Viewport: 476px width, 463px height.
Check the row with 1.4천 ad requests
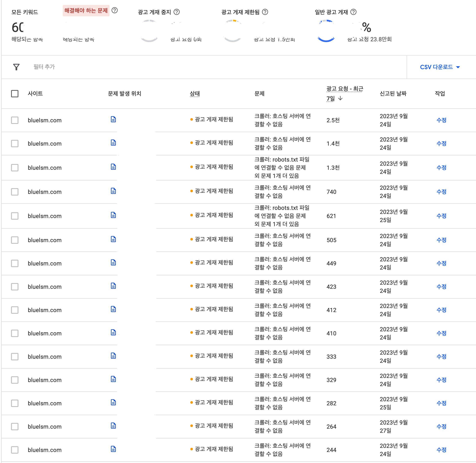coord(15,144)
